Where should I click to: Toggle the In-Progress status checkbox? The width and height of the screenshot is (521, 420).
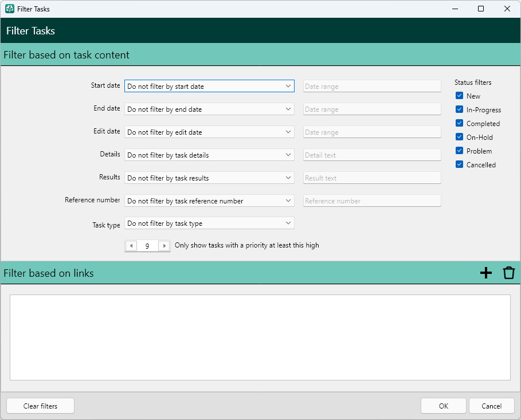459,109
